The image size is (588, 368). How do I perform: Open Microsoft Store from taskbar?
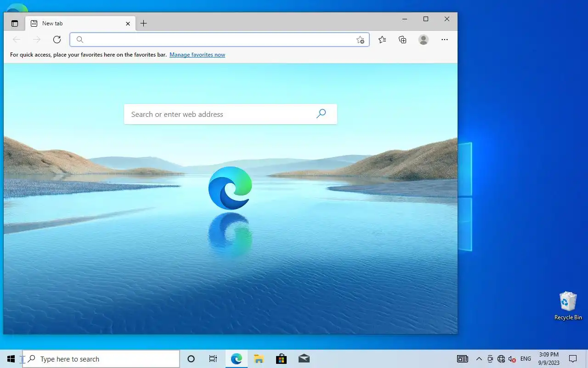(x=281, y=359)
